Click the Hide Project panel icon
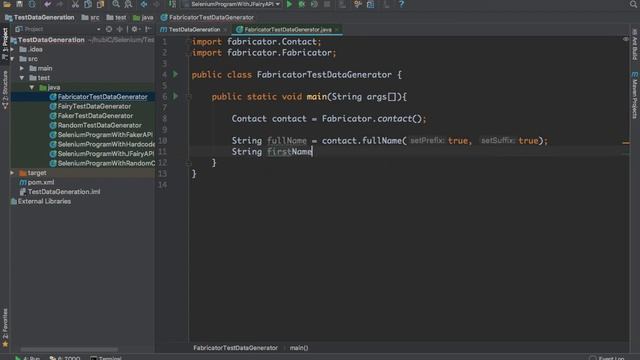The width and height of the screenshot is (640, 360). pyautogui.click(x=148, y=29)
